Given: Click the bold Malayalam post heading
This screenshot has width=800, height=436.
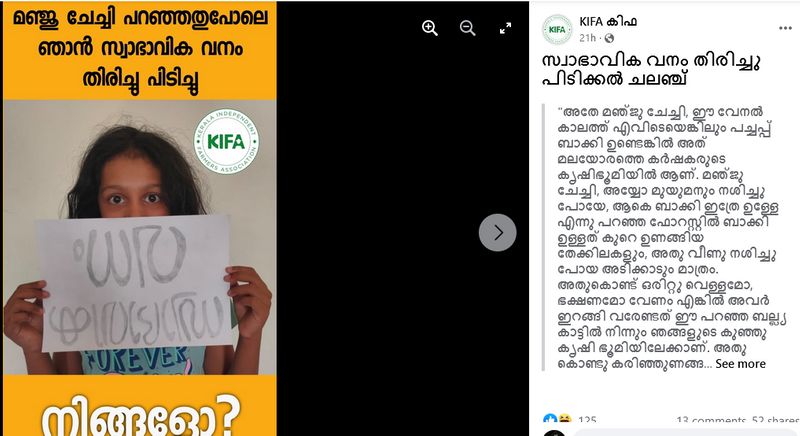Looking at the screenshot, I should (651, 70).
